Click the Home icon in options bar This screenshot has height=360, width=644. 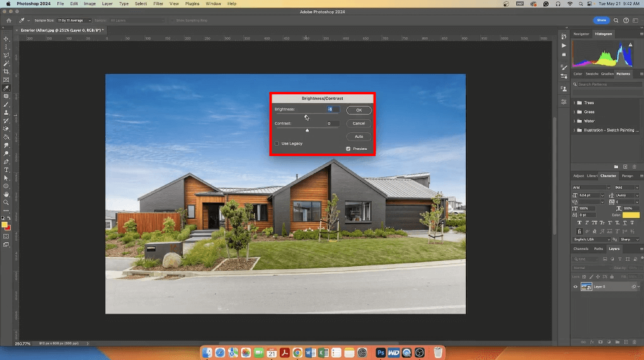coord(9,21)
